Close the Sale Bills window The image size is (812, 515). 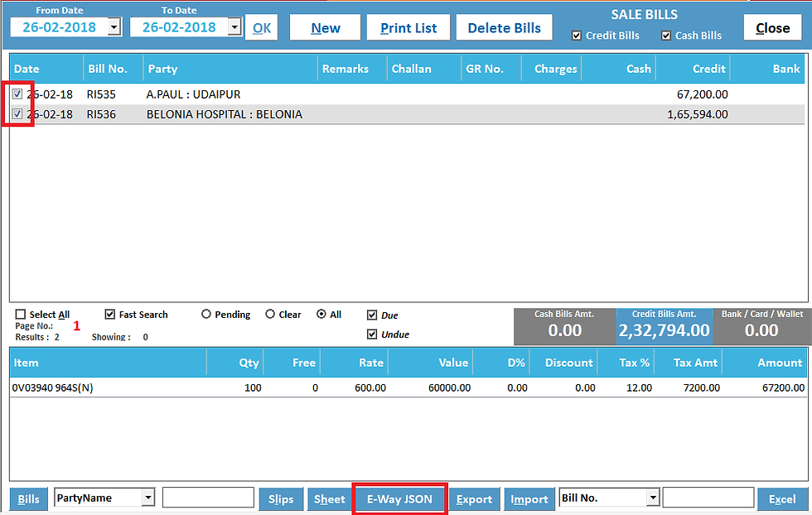(x=772, y=27)
